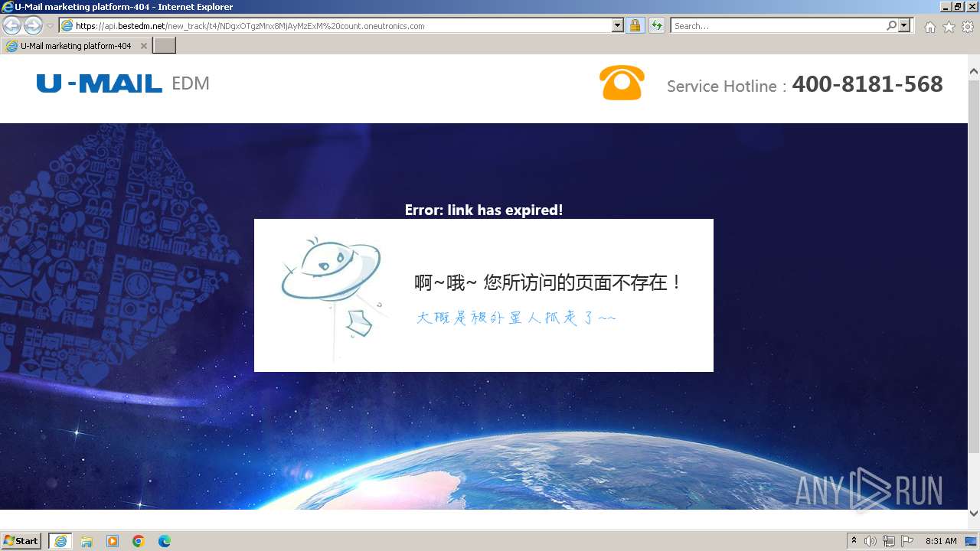Open Favorites star icon
The width and height of the screenshot is (980, 551).
point(949,27)
